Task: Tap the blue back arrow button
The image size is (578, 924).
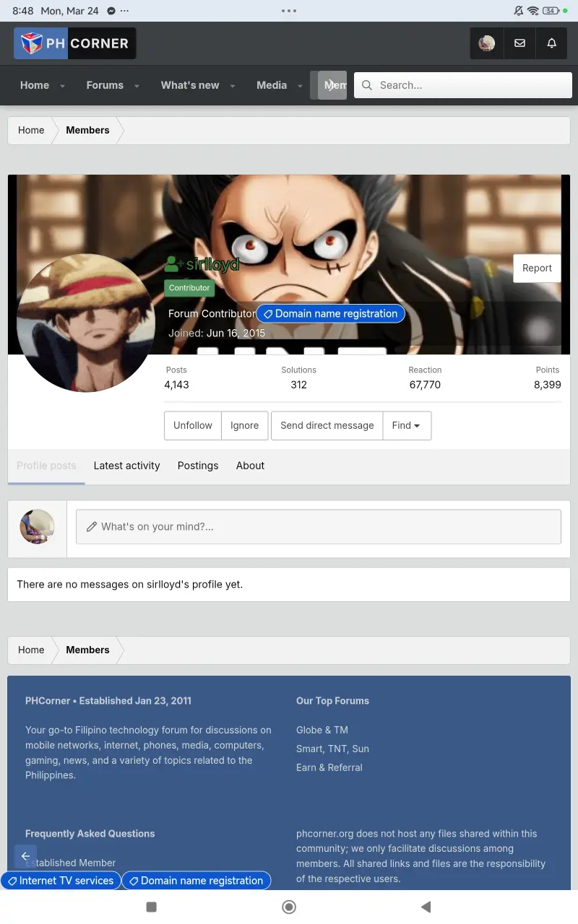Action: click(25, 856)
